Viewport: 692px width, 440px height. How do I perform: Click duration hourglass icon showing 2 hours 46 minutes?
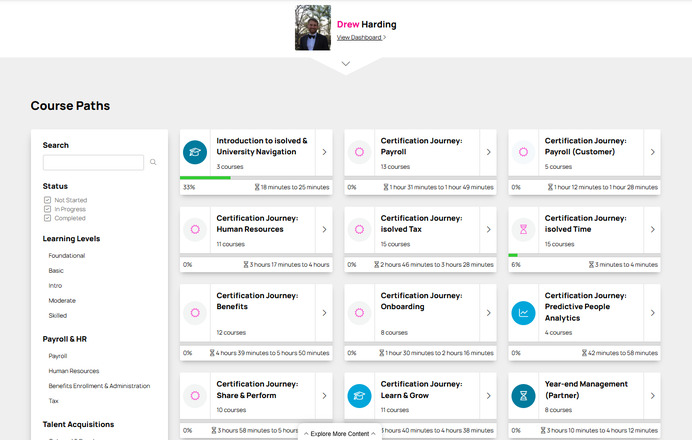pos(376,265)
